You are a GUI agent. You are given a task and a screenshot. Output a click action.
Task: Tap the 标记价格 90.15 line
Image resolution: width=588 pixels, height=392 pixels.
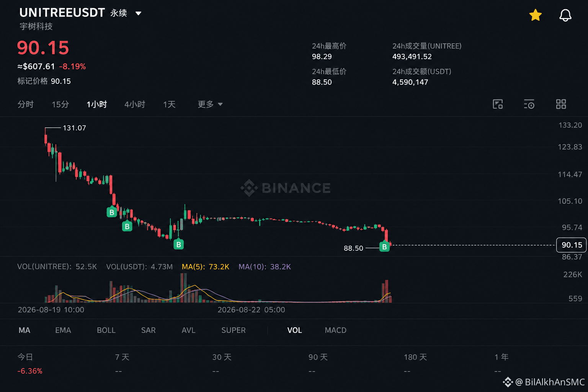[x=44, y=81]
